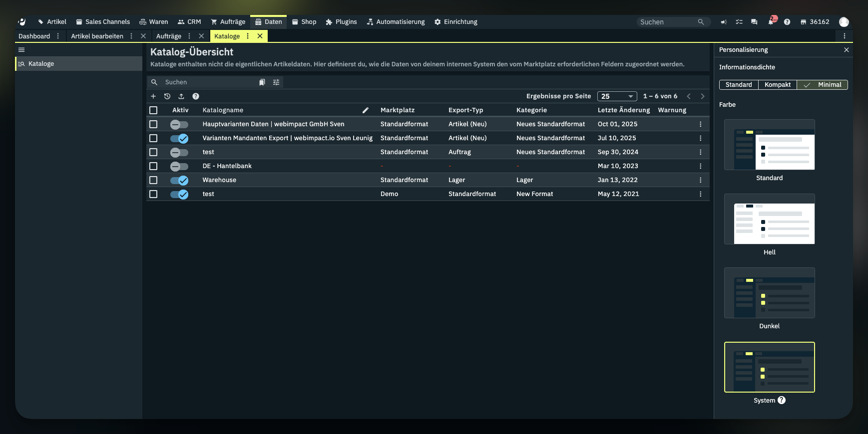This screenshot has height=434, width=868.
Task: Check the box for Hauptvarianten Daten row
Action: (x=153, y=124)
